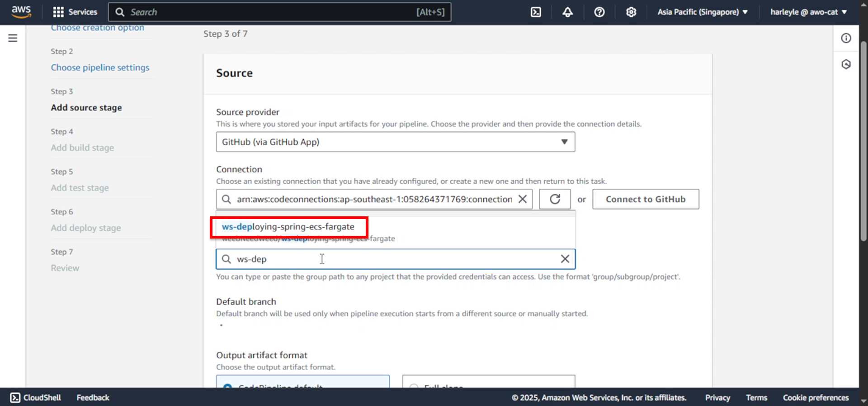Click into the ws-dep repository field
This screenshot has width=868, height=406.
pos(396,259)
